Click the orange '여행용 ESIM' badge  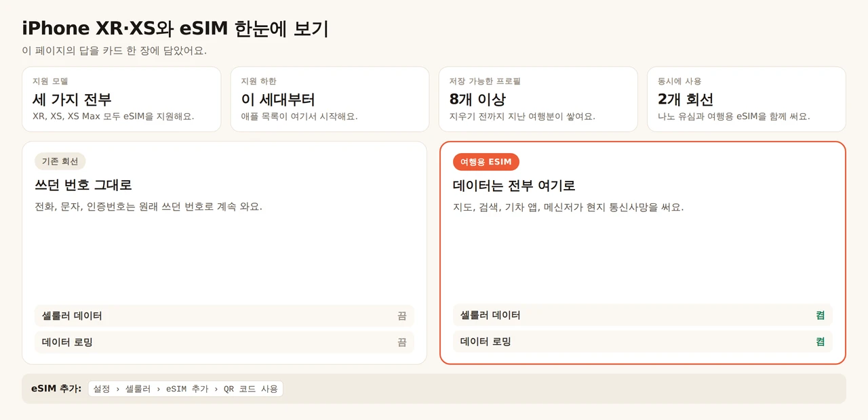(486, 162)
